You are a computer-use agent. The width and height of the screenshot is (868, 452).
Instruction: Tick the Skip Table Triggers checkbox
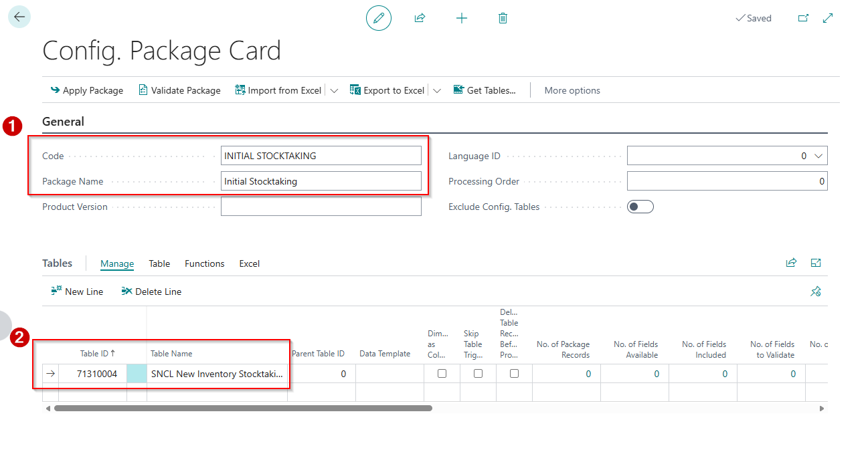pyautogui.click(x=478, y=374)
